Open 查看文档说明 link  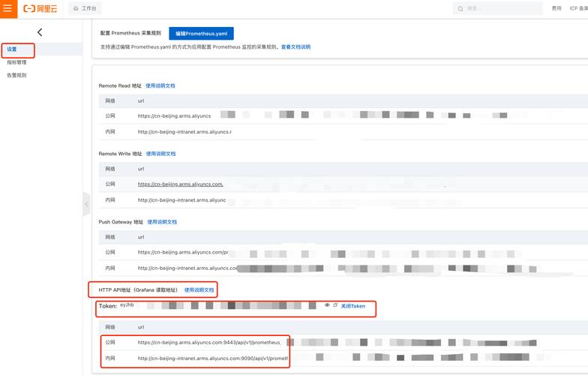point(295,46)
